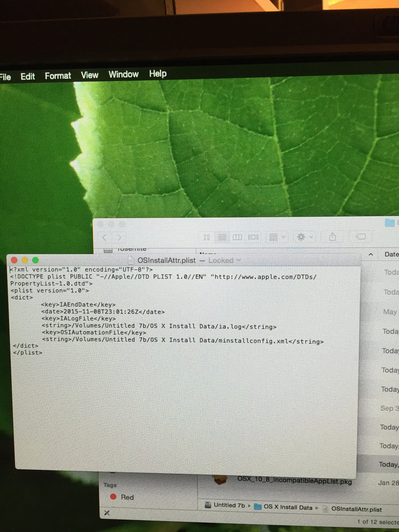Viewport: 399px width, 532px height.
Task: Click the IALogFile key line
Action: coord(79,318)
